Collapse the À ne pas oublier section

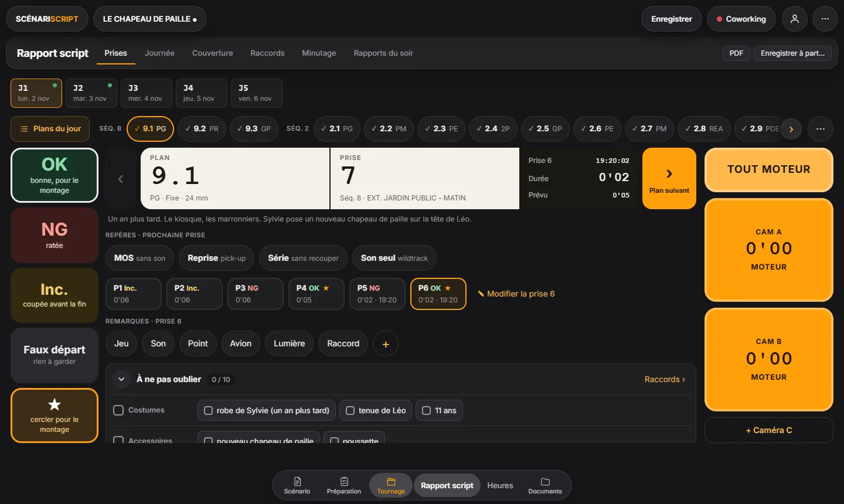[121, 379]
